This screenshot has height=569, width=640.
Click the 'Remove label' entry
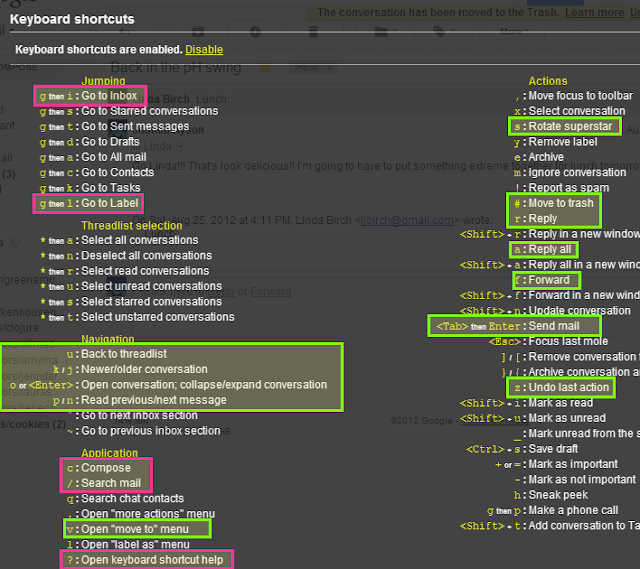pos(556,142)
